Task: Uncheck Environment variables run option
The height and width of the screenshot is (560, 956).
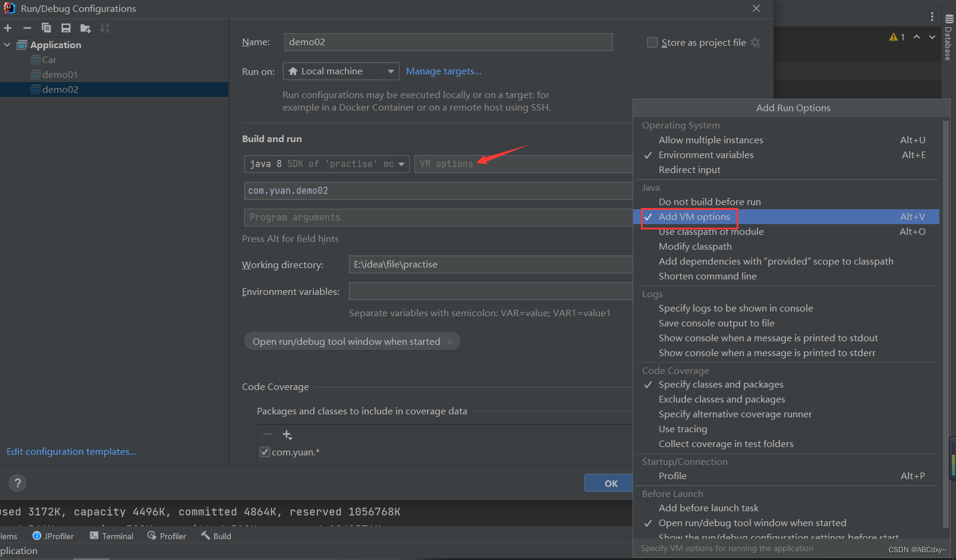Action: coord(706,155)
